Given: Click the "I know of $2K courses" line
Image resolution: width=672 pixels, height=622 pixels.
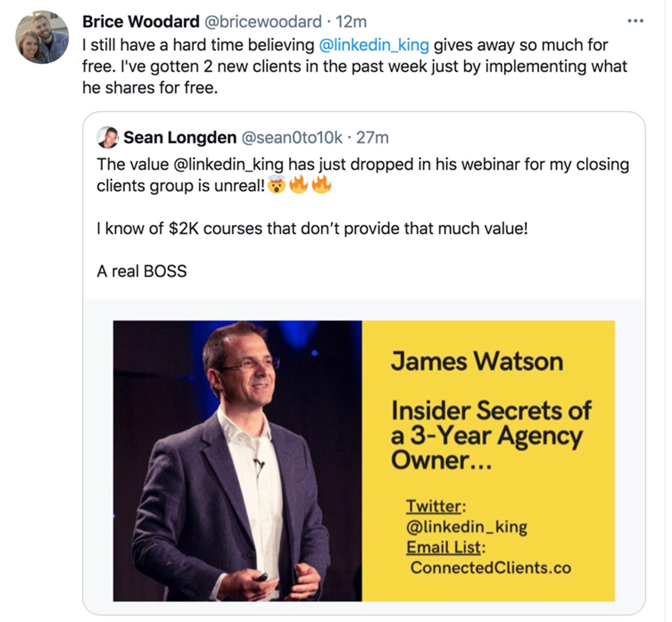Looking at the screenshot, I should pyautogui.click(x=312, y=228).
